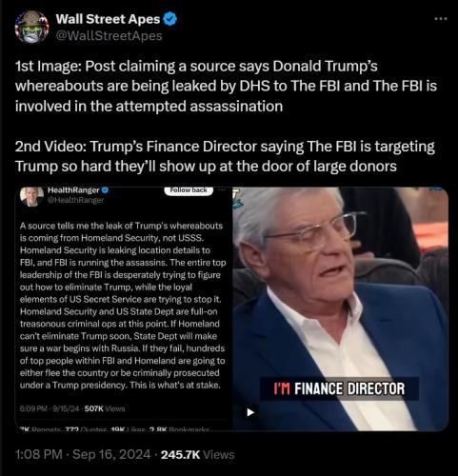458x476 pixels.
Task: Open the three-dot more options menu
Action: tap(441, 19)
